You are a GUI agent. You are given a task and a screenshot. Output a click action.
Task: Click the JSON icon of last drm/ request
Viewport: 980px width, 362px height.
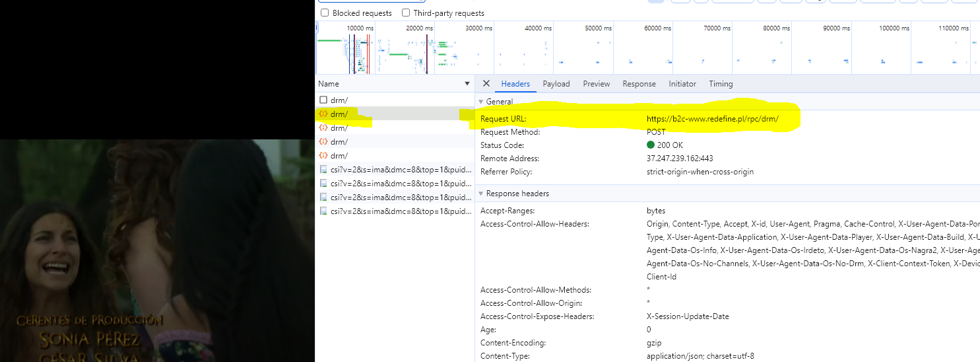323,155
